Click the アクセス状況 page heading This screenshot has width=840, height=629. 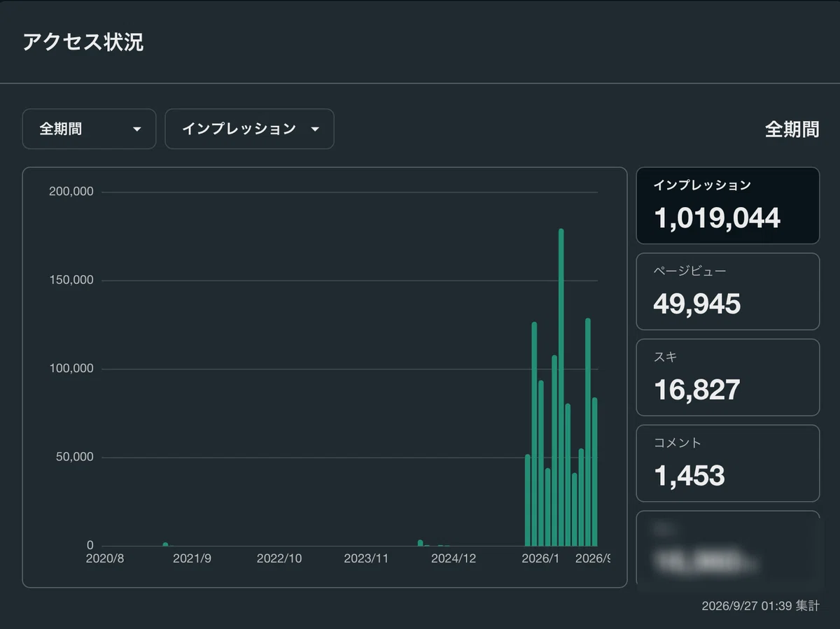click(83, 42)
